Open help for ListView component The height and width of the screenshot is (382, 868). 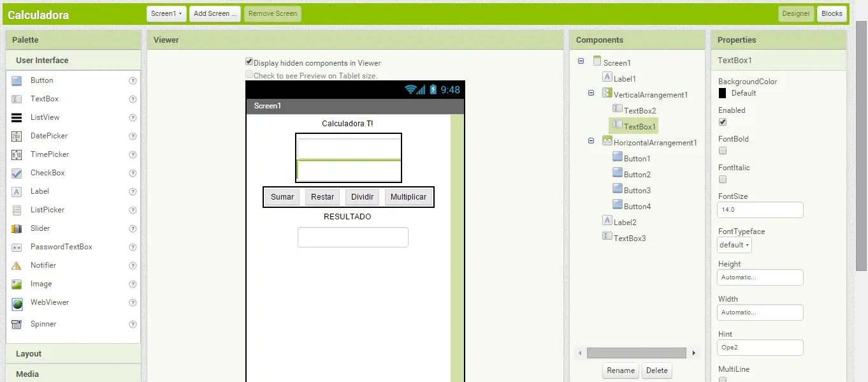point(133,118)
